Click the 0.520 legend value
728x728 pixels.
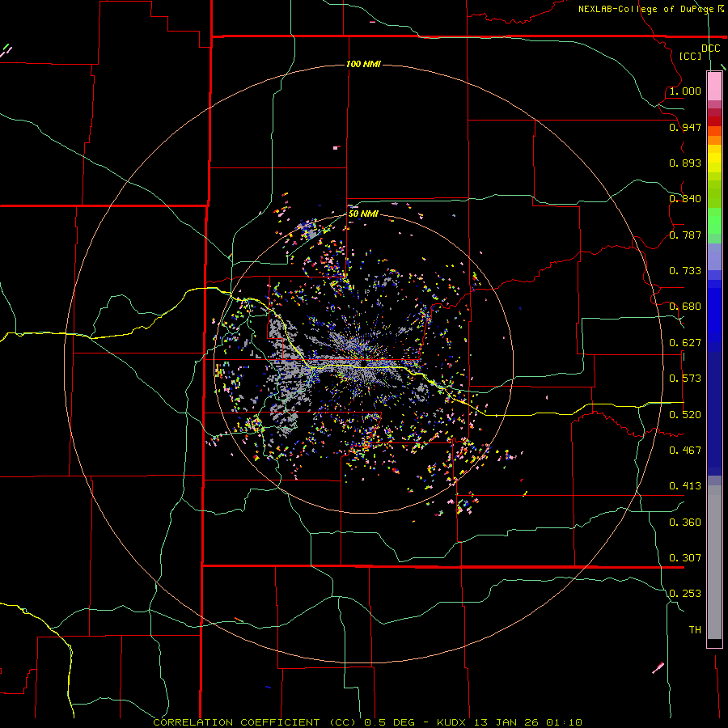tap(685, 415)
